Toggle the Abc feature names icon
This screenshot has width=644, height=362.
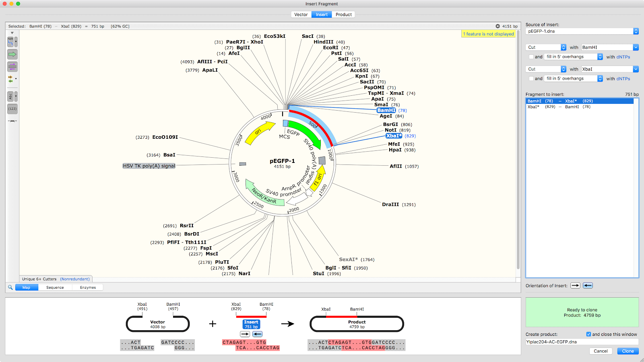point(11,97)
